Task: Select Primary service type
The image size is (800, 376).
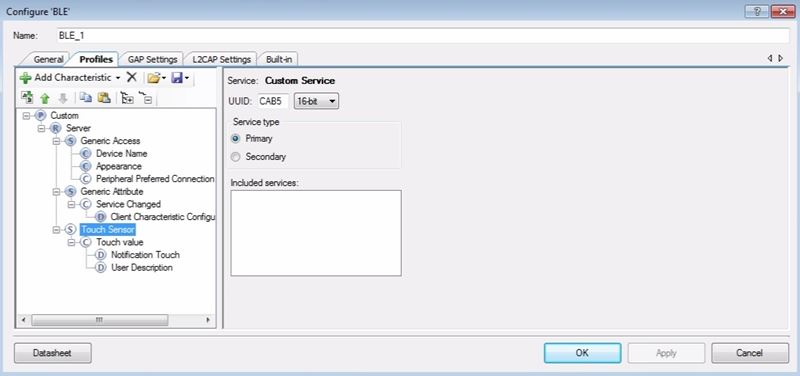Action: coord(235,139)
